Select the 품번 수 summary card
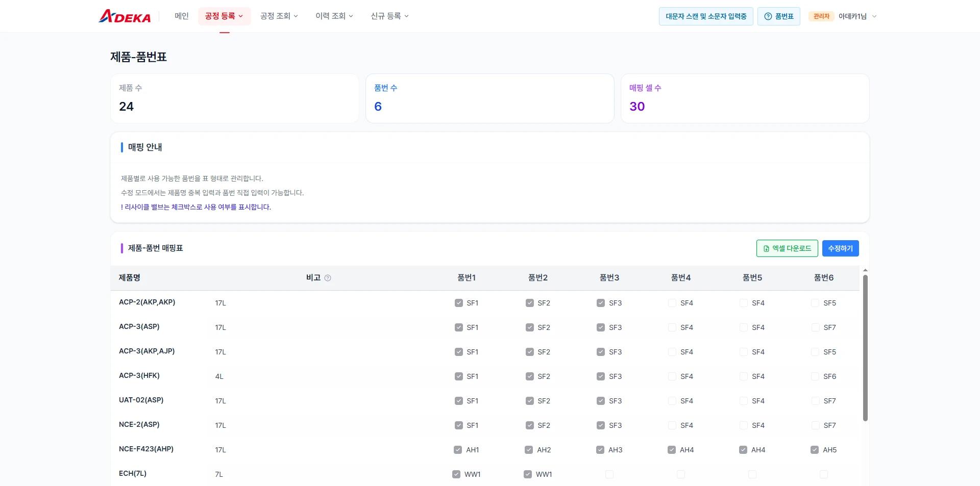The height and width of the screenshot is (486, 980). tap(490, 98)
